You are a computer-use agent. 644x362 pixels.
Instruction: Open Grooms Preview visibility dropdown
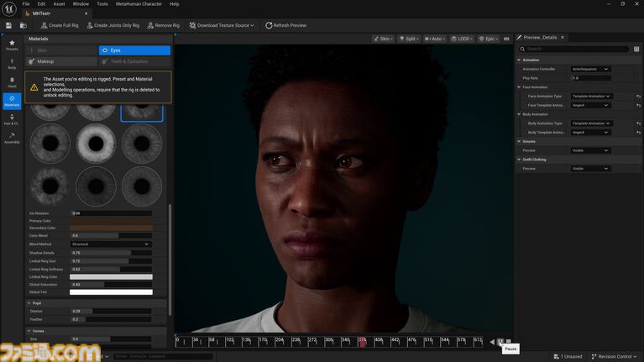pos(590,150)
